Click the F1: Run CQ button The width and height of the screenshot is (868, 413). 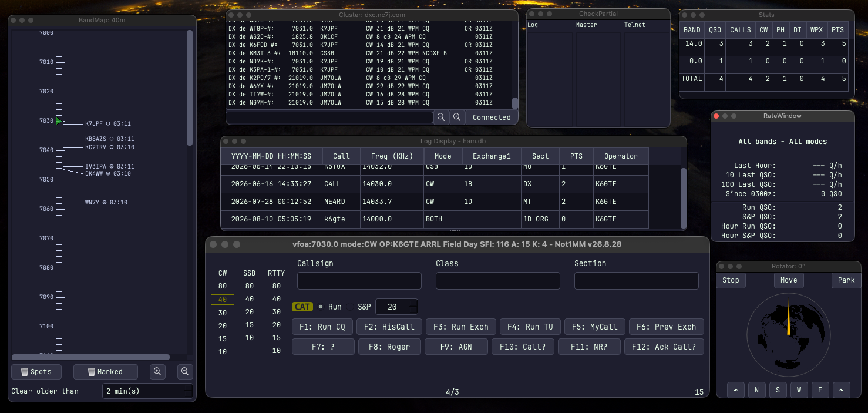pos(324,327)
